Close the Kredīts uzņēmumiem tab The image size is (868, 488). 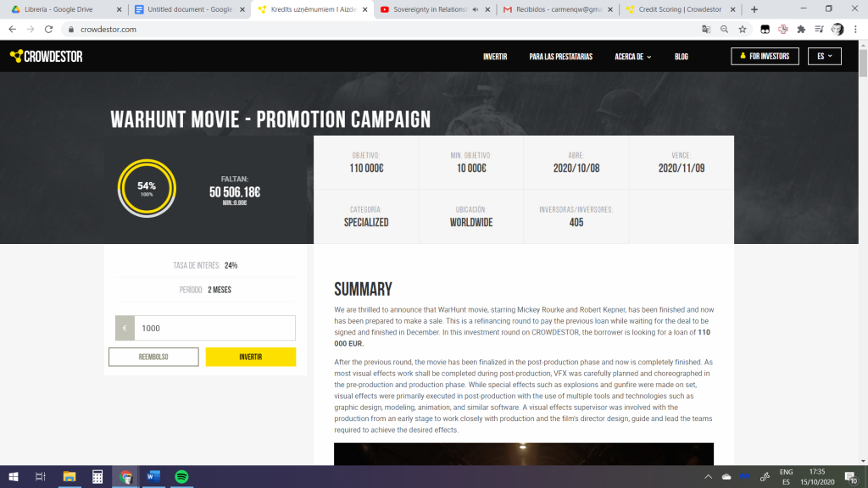(x=364, y=9)
